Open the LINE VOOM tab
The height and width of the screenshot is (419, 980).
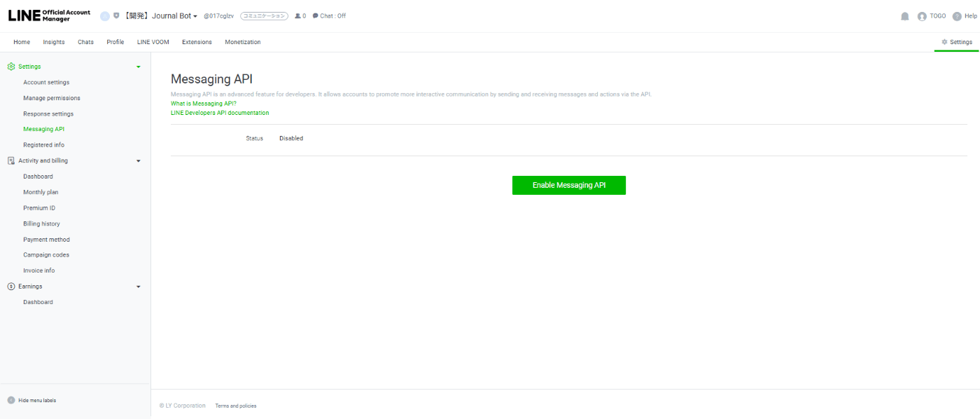click(x=153, y=42)
